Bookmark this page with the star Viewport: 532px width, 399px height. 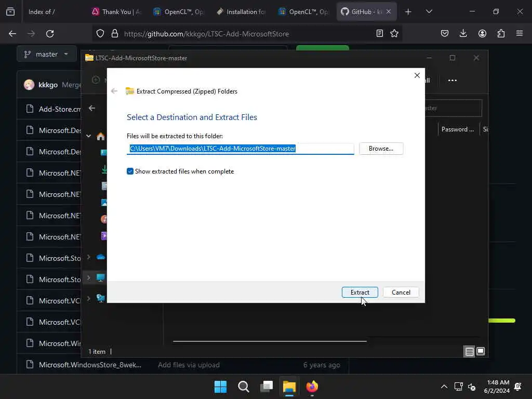[x=394, y=33]
